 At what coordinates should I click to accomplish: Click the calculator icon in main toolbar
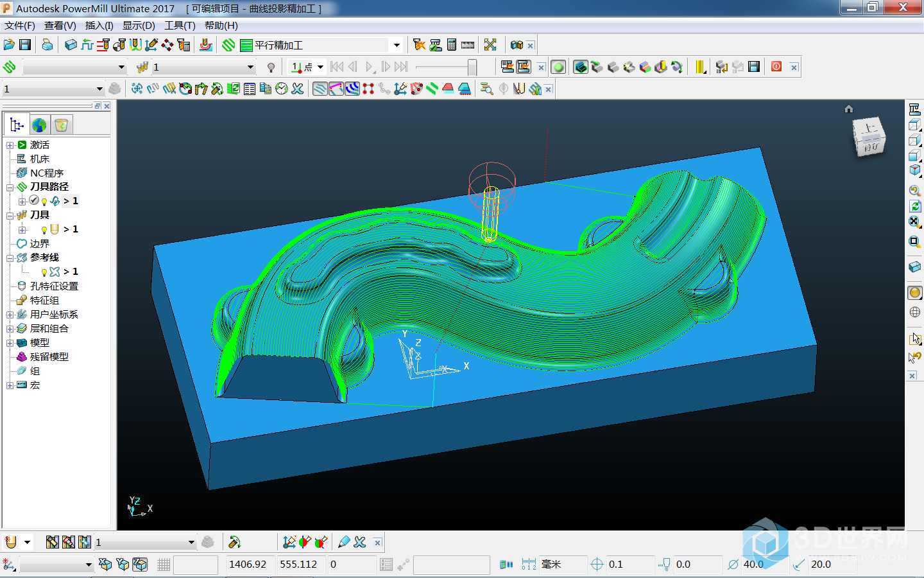pos(452,45)
